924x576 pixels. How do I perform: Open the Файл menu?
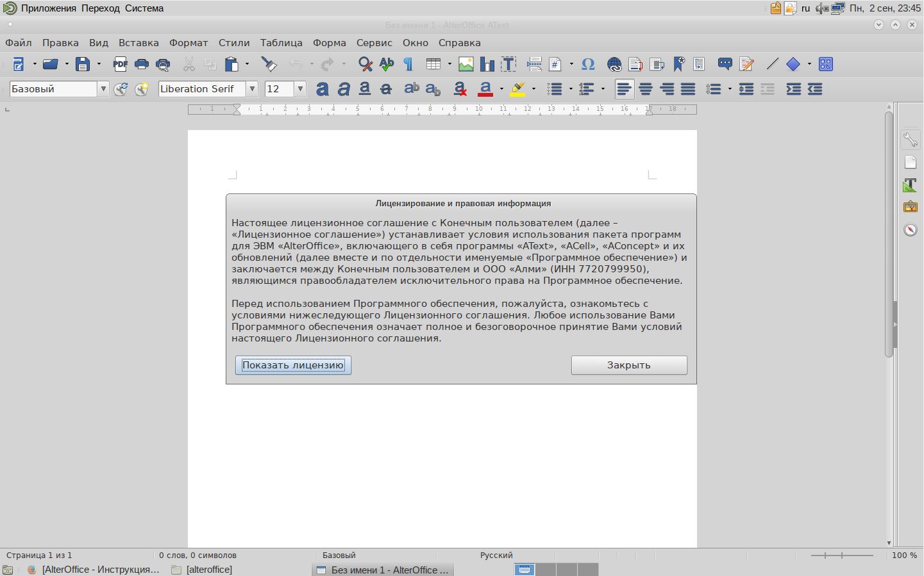coord(19,43)
